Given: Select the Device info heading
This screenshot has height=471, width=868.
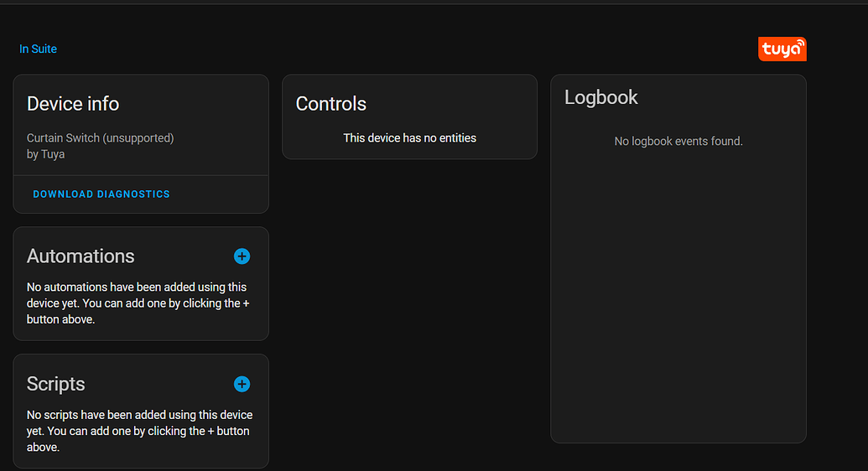Looking at the screenshot, I should 73,104.
